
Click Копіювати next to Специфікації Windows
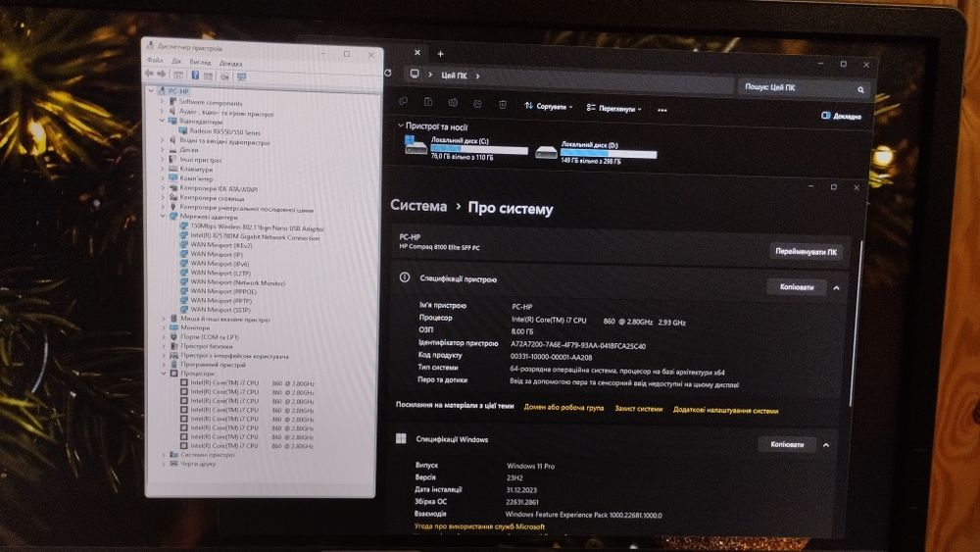787,444
